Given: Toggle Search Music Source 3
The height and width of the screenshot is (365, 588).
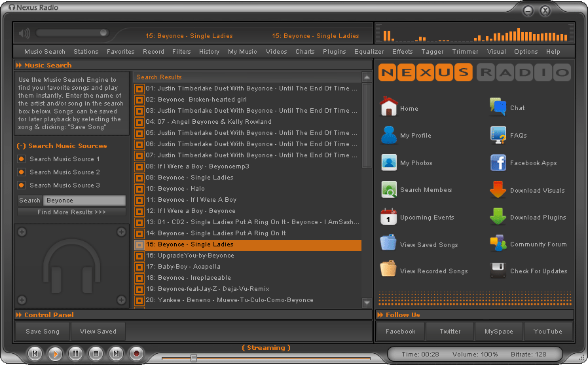Looking at the screenshot, I should (22, 185).
